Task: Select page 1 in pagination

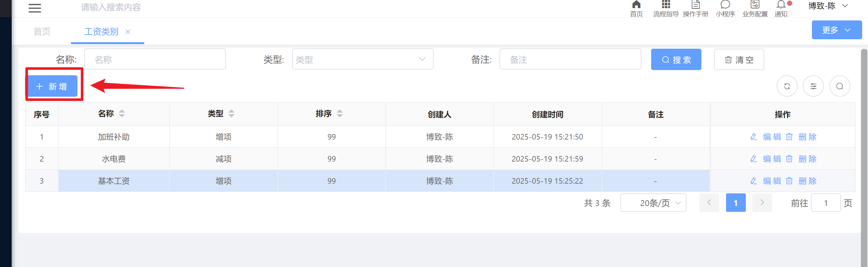Action: pyautogui.click(x=735, y=203)
